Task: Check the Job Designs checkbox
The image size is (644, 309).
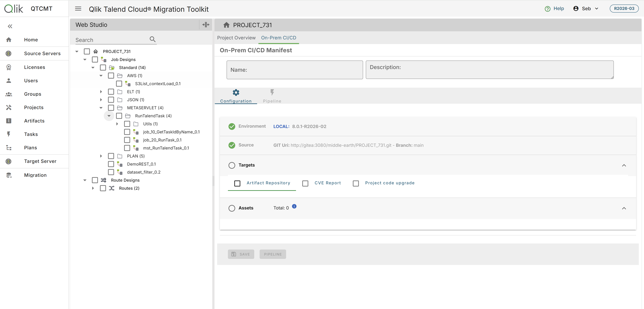Action: tap(95, 59)
